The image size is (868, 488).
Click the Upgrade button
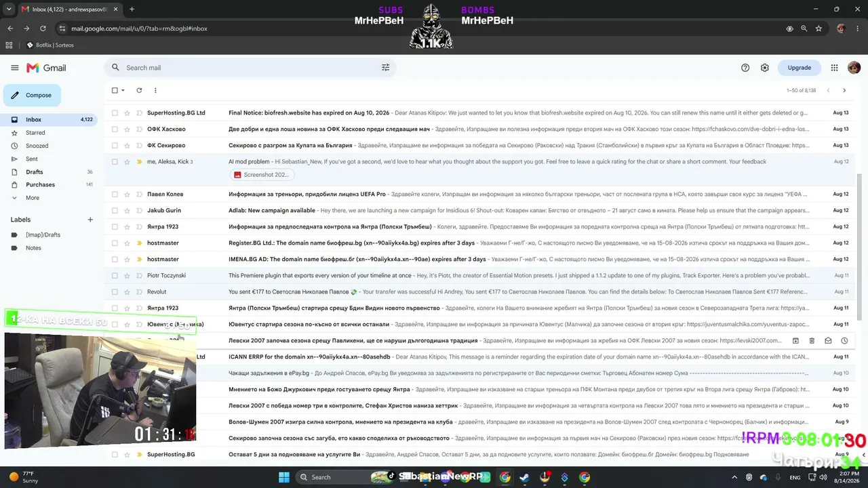pyautogui.click(x=800, y=68)
